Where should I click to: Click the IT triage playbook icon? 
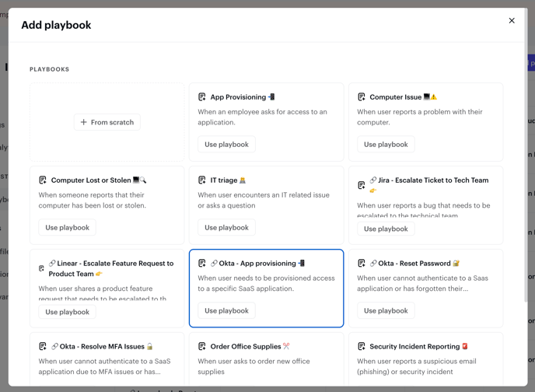[202, 180]
